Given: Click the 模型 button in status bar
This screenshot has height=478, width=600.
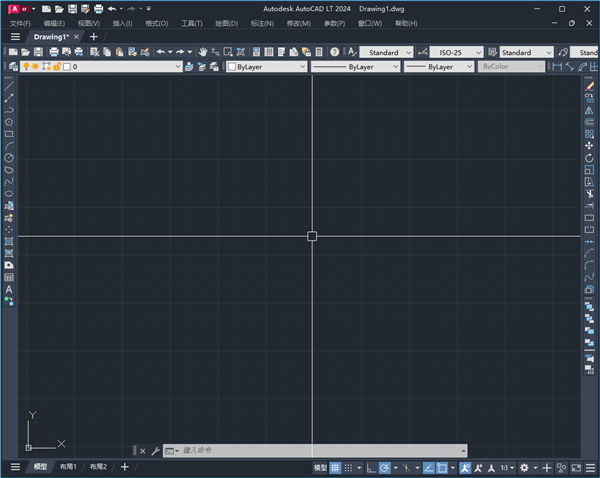Looking at the screenshot, I should (320, 467).
